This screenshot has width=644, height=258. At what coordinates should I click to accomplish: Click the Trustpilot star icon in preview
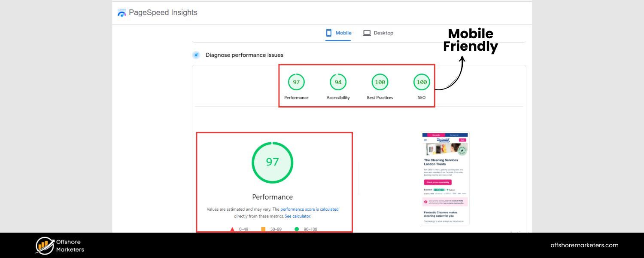tap(447, 190)
